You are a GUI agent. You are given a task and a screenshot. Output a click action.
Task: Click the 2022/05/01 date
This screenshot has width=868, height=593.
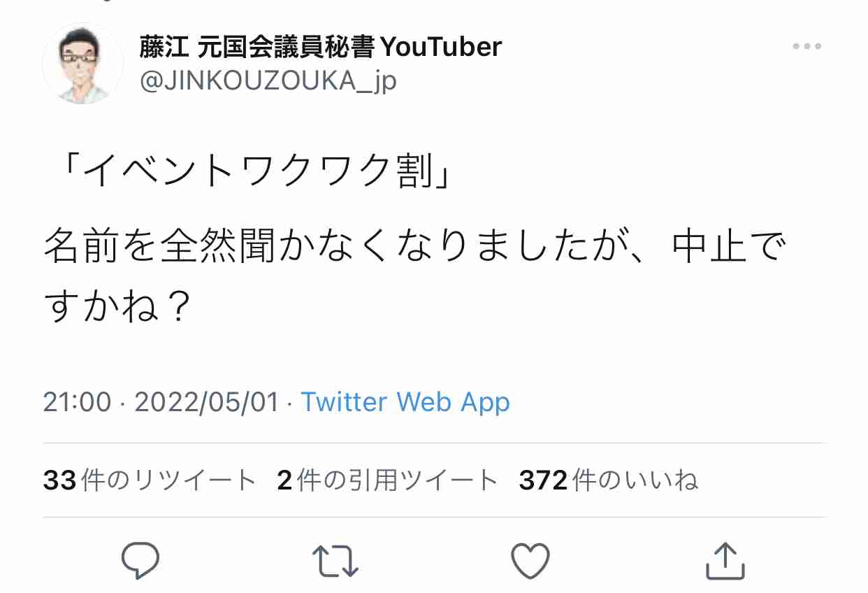click(206, 402)
